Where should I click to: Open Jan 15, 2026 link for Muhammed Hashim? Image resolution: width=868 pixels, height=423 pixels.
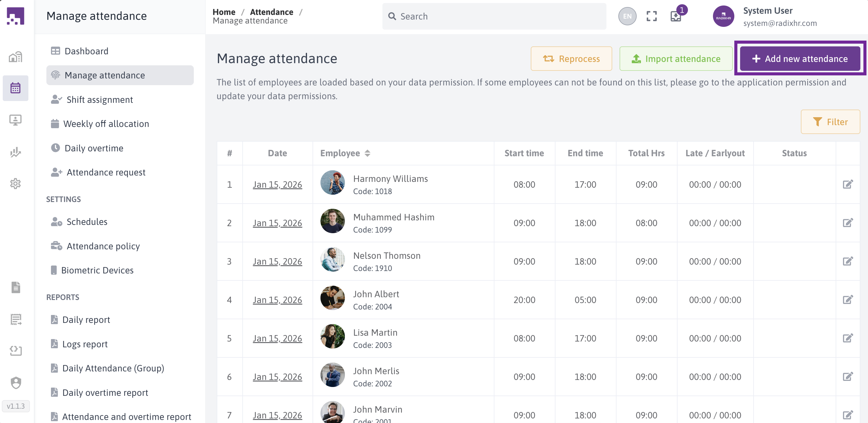[x=277, y=223]
